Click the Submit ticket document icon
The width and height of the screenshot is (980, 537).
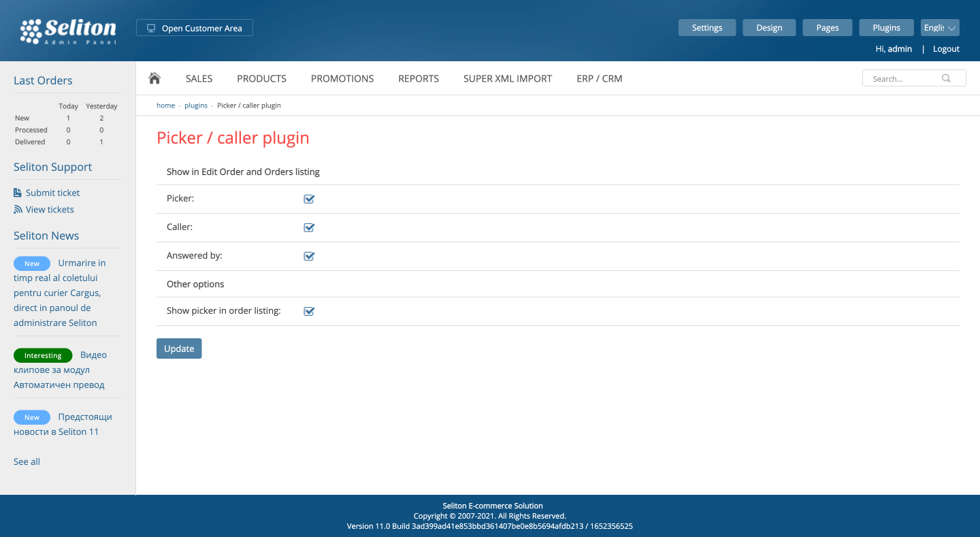[x=18, y=193]
